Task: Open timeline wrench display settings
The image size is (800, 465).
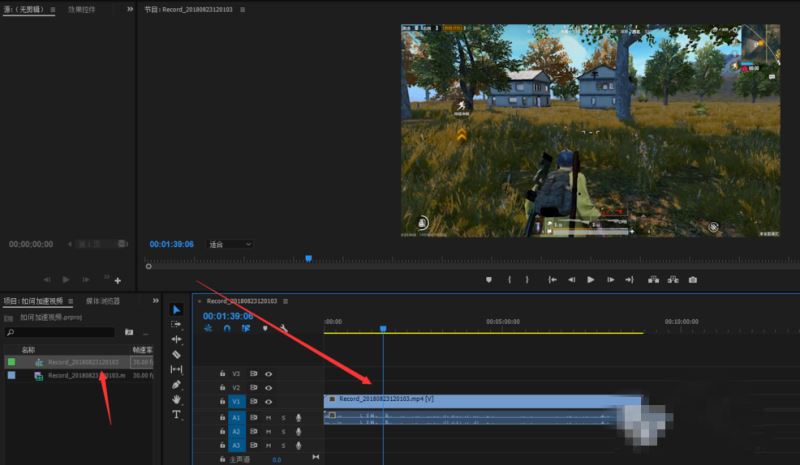Action: point(284,328)
